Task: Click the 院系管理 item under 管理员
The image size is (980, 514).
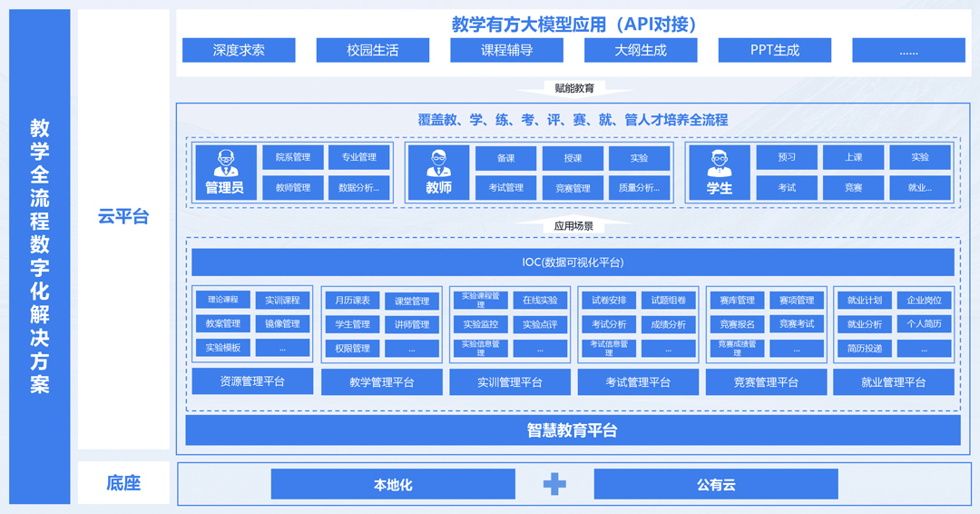Action: pos(292,157)
